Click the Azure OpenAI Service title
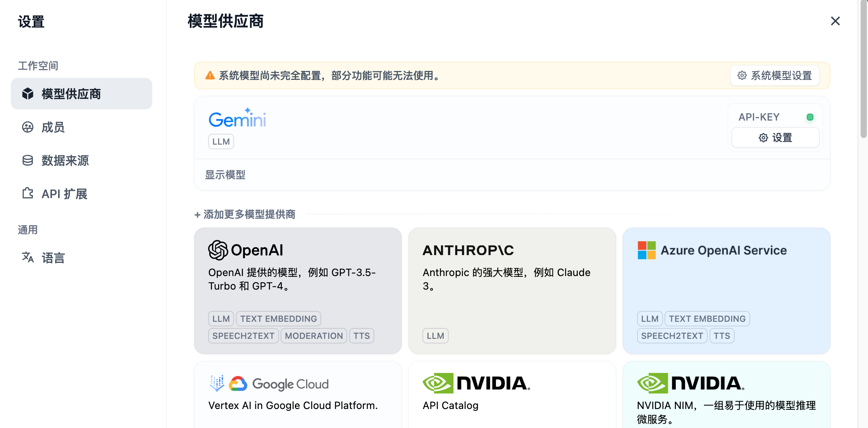The width and height of the screenshot is (868, 428). 724,250
